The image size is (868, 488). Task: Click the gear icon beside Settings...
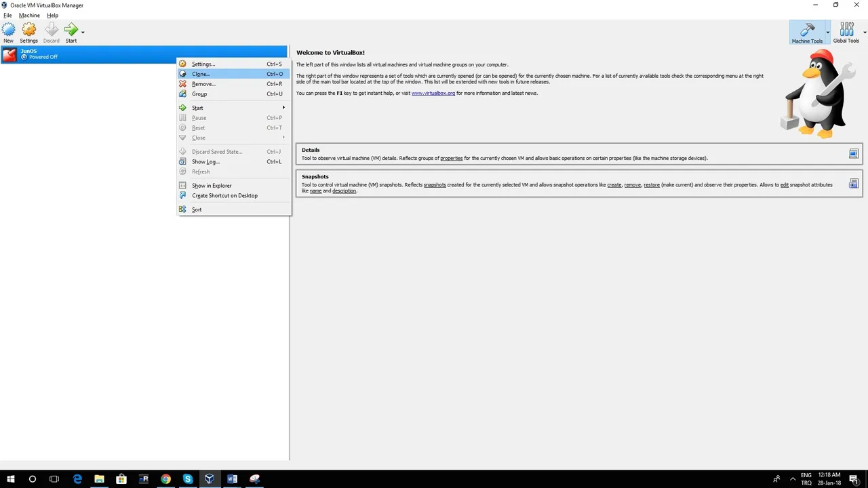point(182,64)
